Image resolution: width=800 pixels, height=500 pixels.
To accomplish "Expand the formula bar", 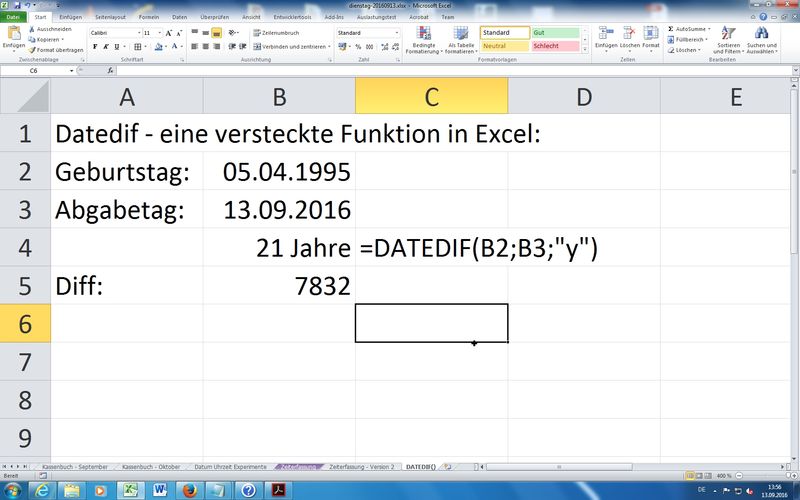I will coord(795,70).
